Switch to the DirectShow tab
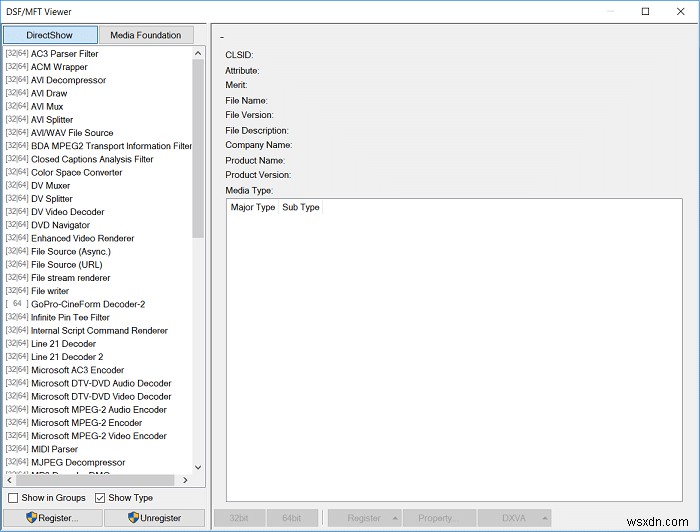The width and height of the screenshot is (700, 532). 50,35
